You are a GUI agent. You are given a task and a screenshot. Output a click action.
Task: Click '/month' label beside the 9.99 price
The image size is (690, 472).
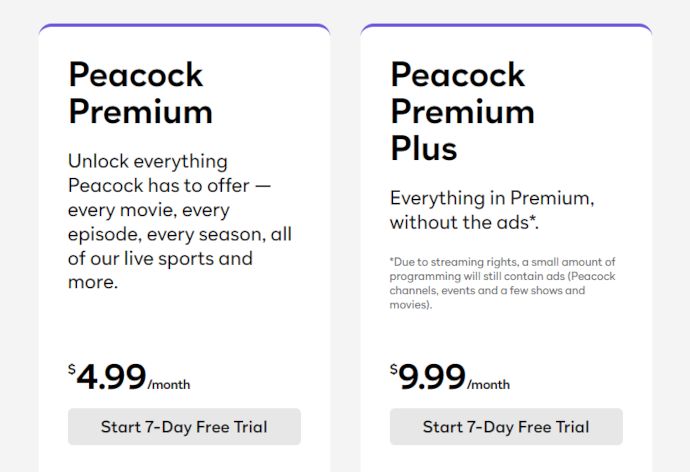[x=488, y=384]
